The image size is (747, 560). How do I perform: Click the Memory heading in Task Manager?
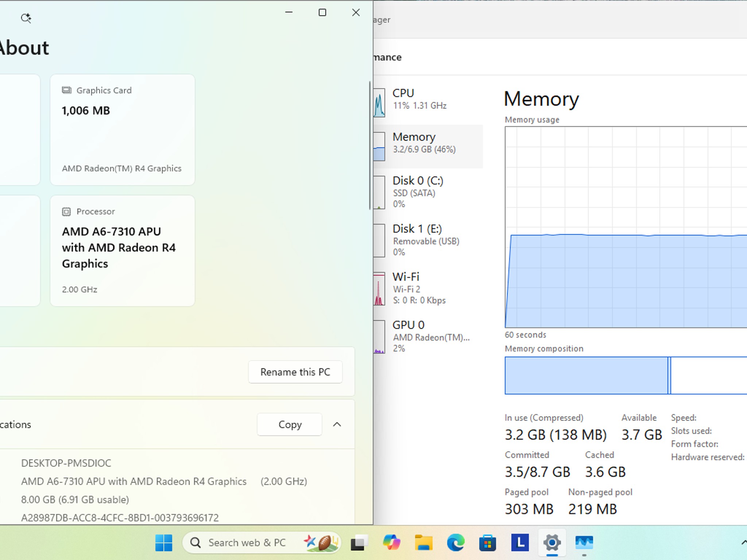[x=541, y=99]
